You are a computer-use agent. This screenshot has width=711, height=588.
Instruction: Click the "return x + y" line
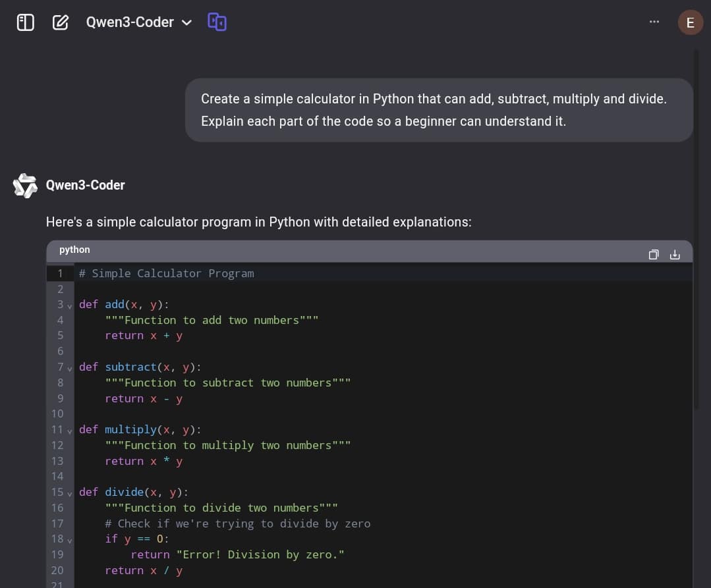tap(144, 336)
